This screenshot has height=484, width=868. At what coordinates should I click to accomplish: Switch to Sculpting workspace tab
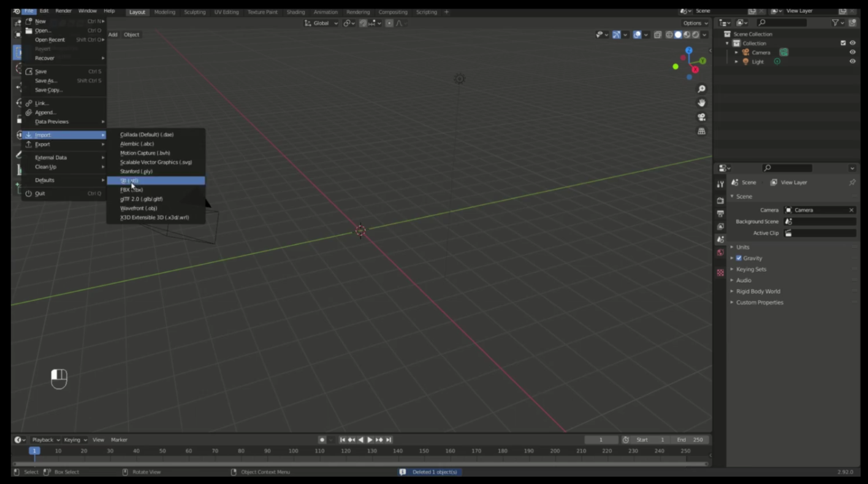(x=194, y=12)
